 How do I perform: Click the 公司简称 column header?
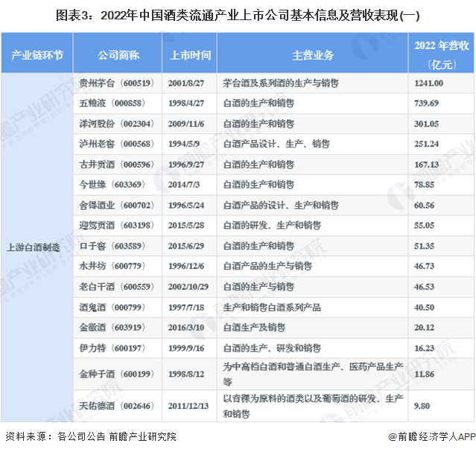(118, 53)
